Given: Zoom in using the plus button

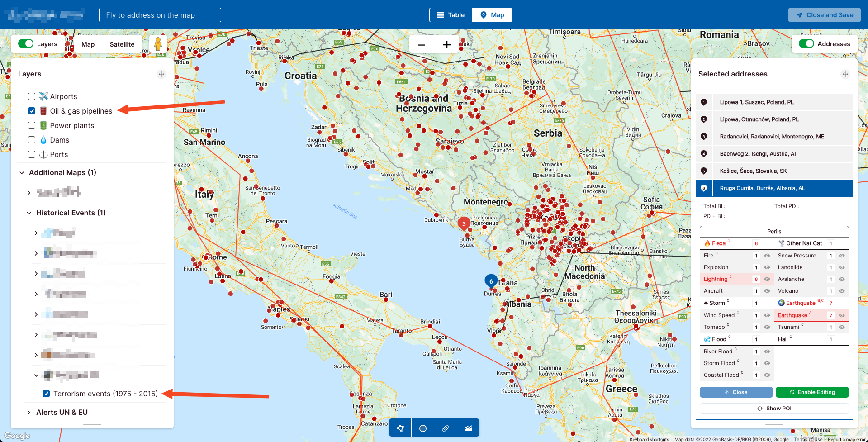Looking at the screenshot, I should click(446, 44).
